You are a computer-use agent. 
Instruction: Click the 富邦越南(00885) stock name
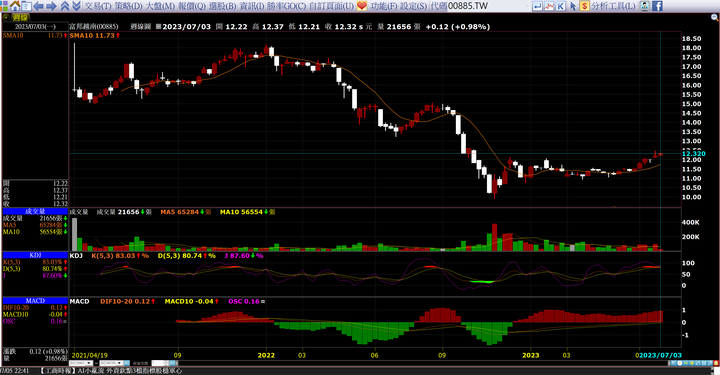click(x=94, y=27)
